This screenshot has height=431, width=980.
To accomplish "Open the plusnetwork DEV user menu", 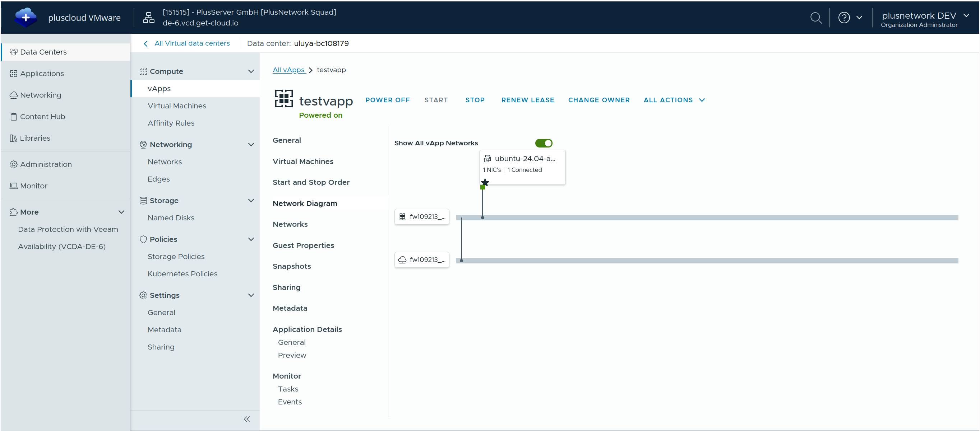I will (x=925, y=19).
